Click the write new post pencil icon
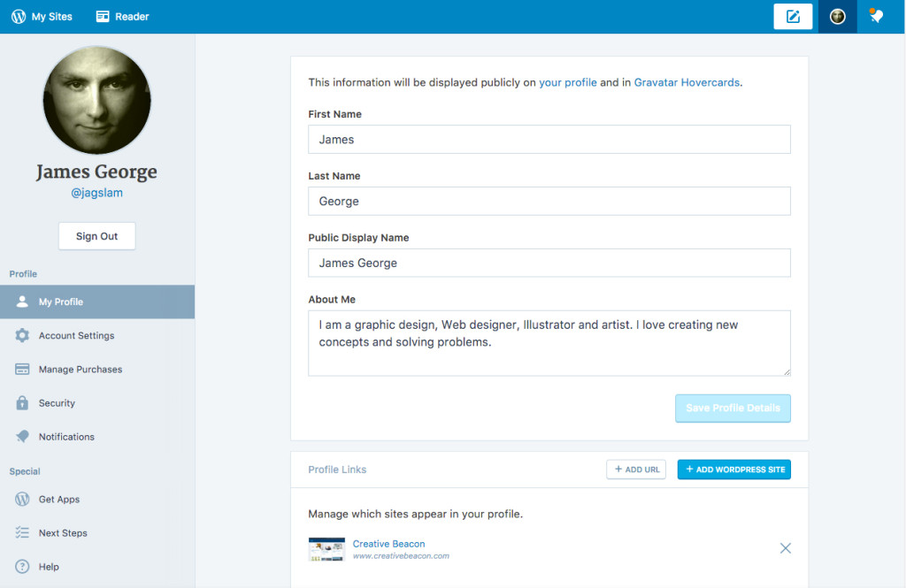Screen dimensions: 906x588 point(793,17)
